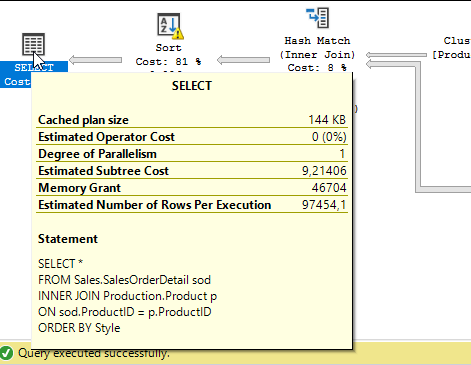Click 'INNER JOIN Production.Product p' line
The width and height of the screenshot is (471, 365).
127,296
